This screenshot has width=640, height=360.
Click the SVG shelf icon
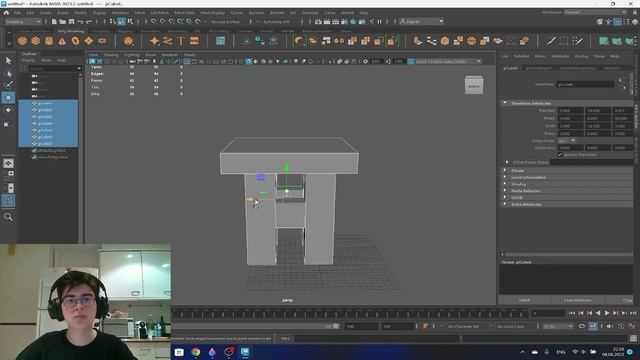coord(194,41)
